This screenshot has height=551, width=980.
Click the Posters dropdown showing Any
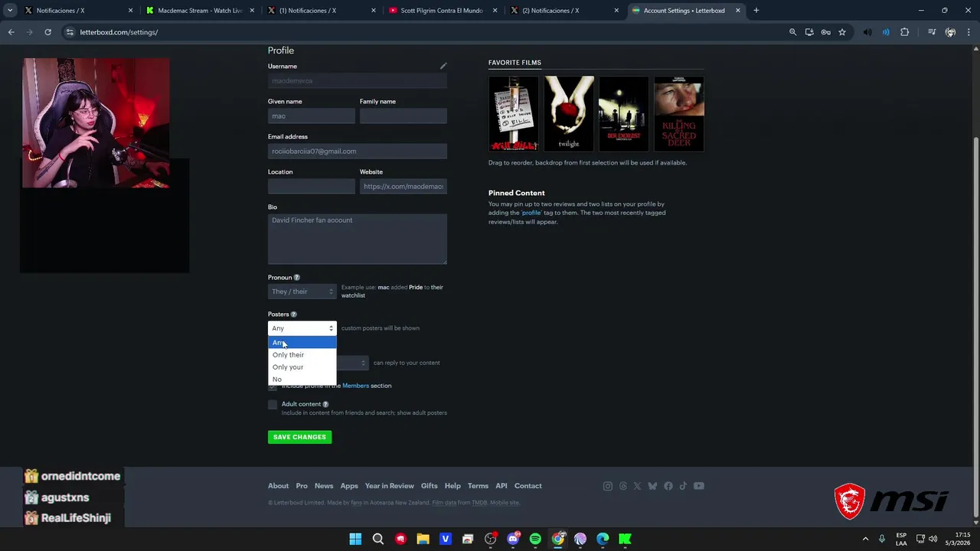(x=302, y=328)
